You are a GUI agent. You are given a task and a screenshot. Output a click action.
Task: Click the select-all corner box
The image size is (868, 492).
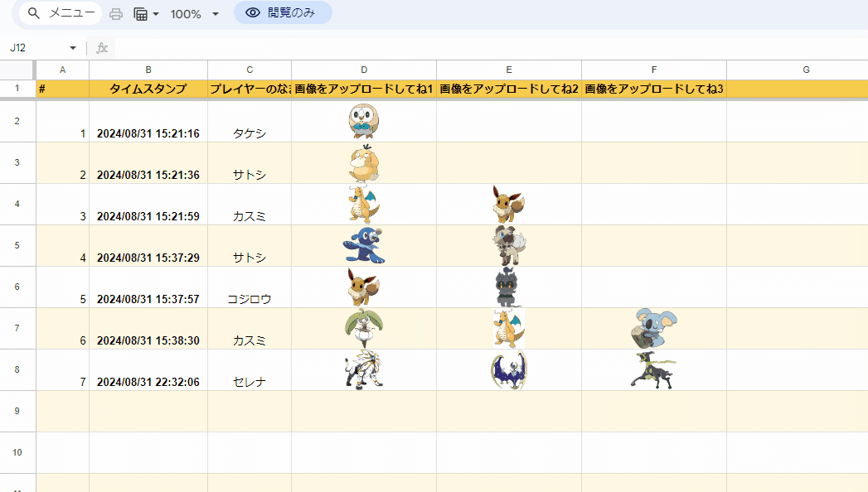[17, 70]
